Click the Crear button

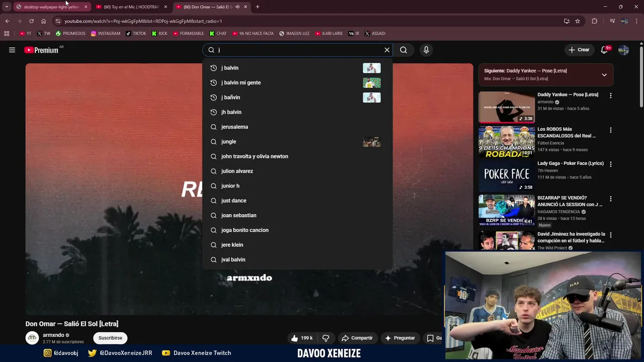(579, 50)
